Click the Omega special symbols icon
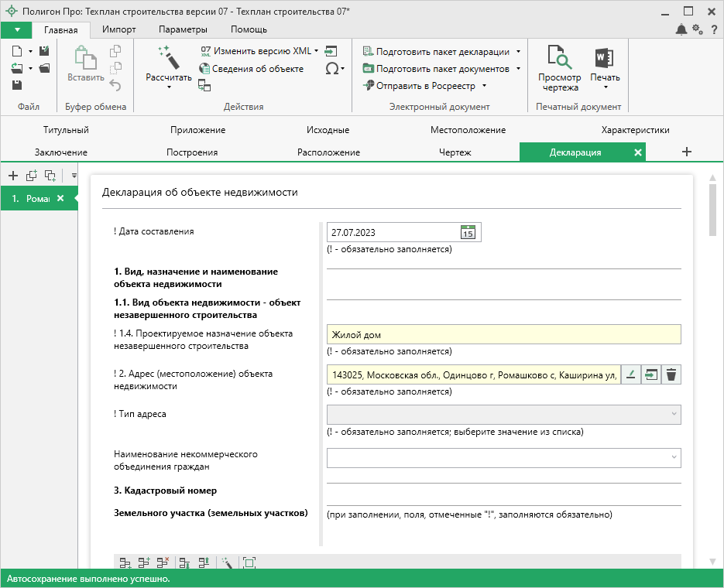Viewport: 724px width, 588px height. pos(331,69)
